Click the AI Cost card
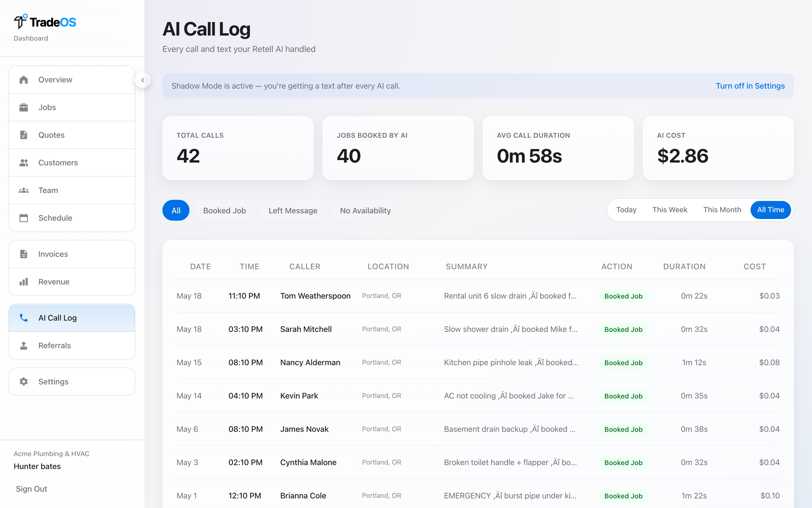Screen dimensions: 812x508 pos(718,148)
